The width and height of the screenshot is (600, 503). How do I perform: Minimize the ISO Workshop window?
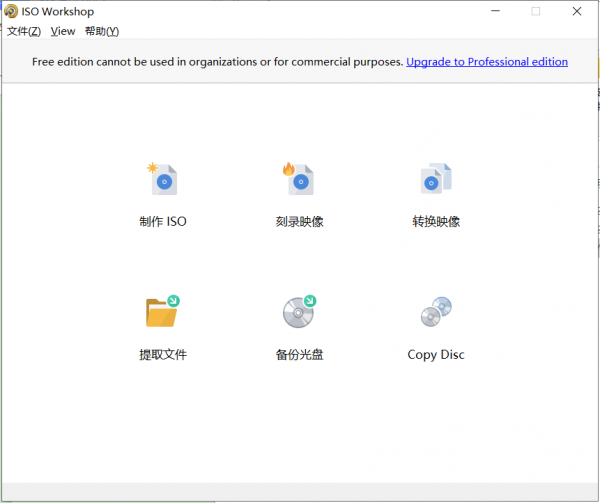coord(496,11)
